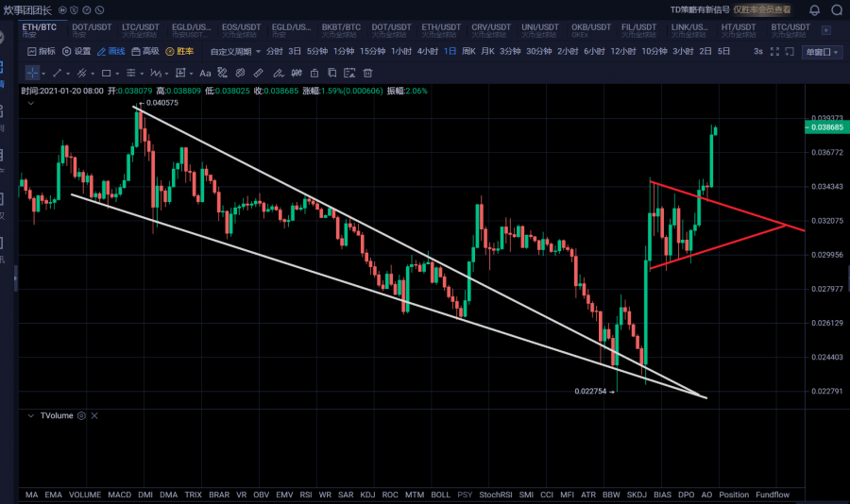Toggle the 画线 drawing mode
This screenshot has height=504, width=850.
tap(111, 52)
